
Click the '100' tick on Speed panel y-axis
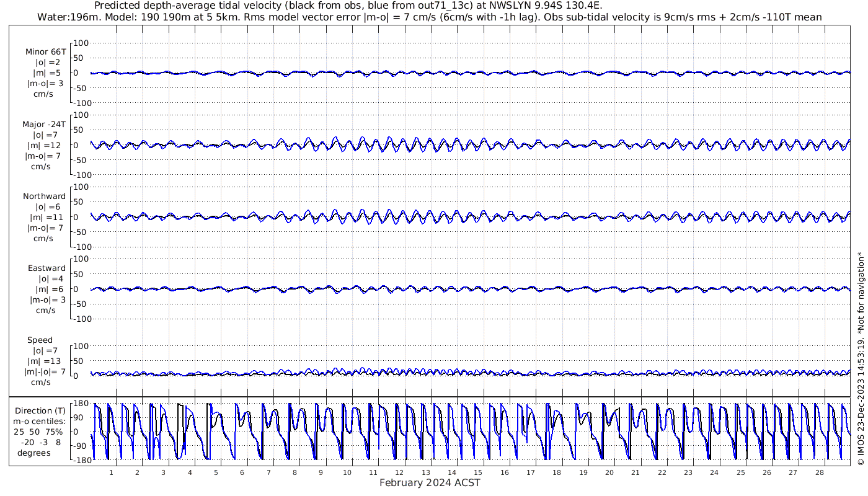click(x=82, y=346)
